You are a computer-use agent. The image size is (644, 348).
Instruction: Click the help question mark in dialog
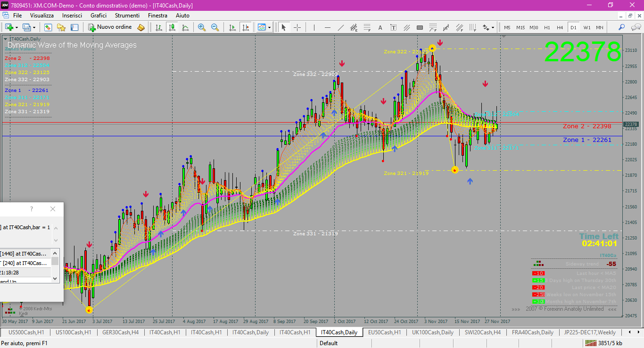[x=32, y=209]
